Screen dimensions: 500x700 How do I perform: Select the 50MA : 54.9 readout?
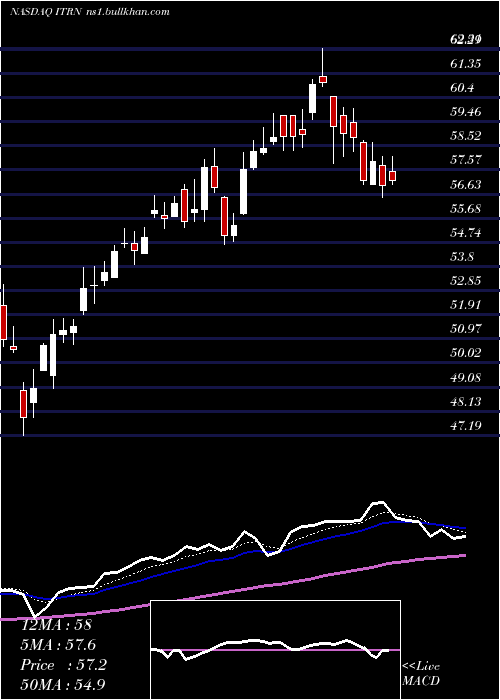pos(64,684)
